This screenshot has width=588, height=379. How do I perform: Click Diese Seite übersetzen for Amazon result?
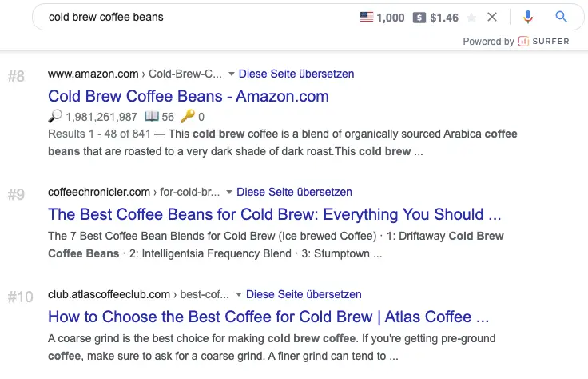point(296,74)
